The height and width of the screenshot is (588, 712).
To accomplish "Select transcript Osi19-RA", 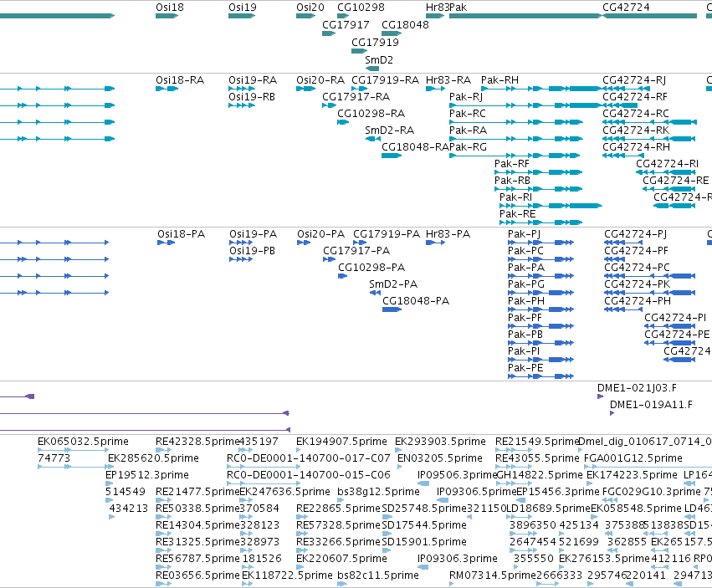I will (x=242, y=89).
